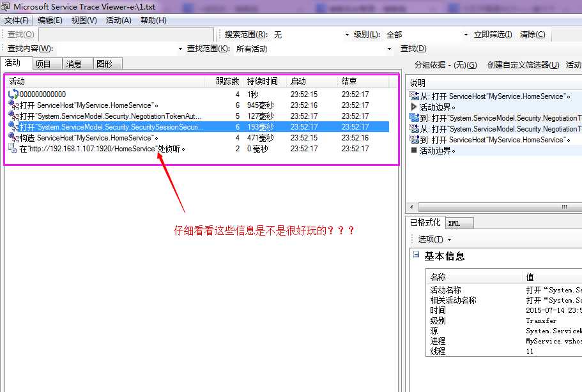Click icon of the SecuritySessionSecuri activity row
Image resolution: width=582 pixels, height=392 pixels.
[13, 126]
